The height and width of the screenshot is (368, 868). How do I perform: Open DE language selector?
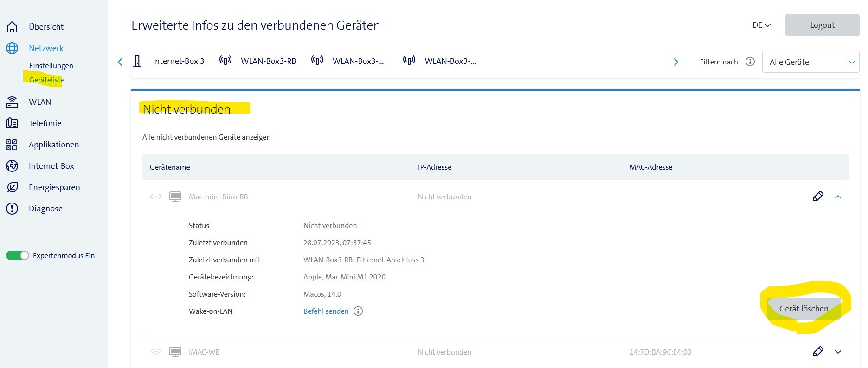(x=761, y=25)
